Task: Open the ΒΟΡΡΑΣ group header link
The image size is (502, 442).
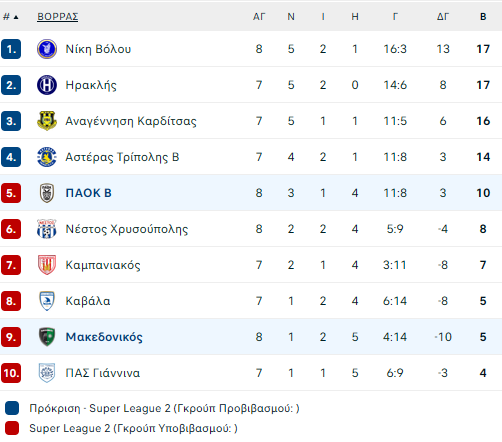Action: pos(58,17)
